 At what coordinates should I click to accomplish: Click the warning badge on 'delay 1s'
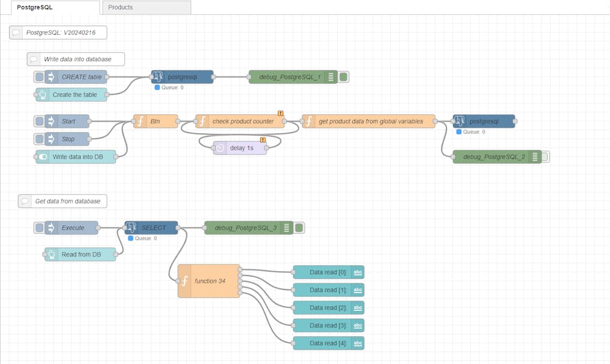click(263, 140)
